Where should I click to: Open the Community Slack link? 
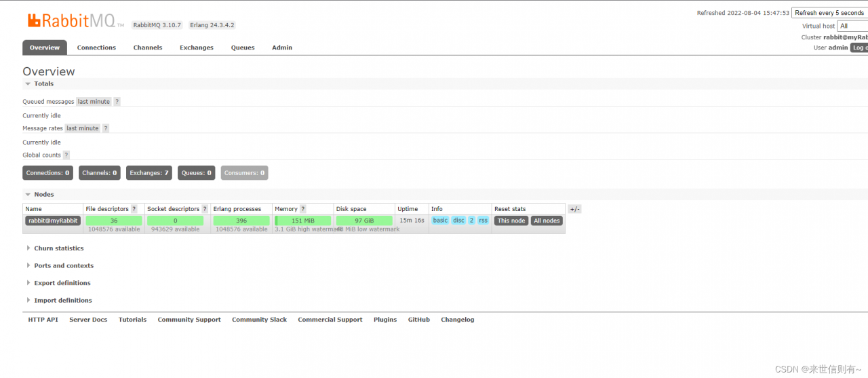point(260,320)
